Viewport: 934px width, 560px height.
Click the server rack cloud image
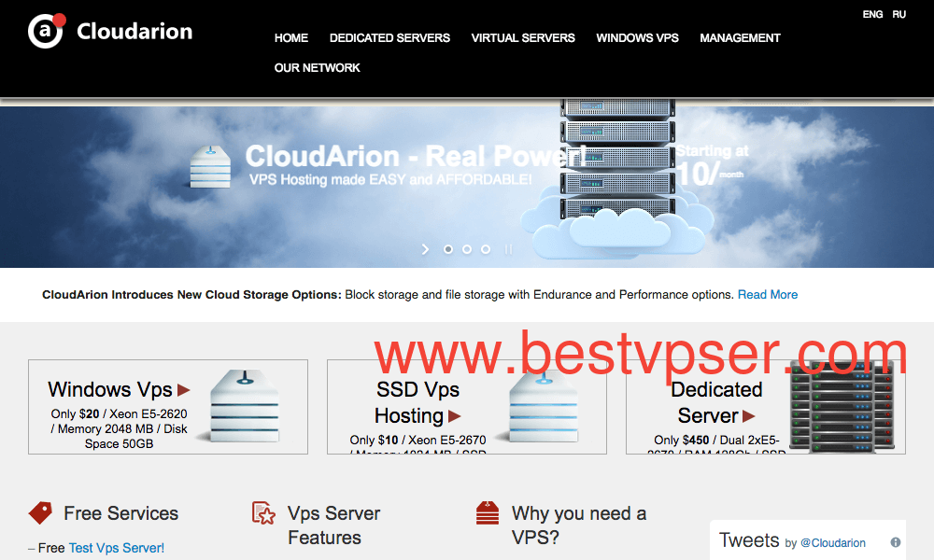pyautogui.click(x=617, y=178)
